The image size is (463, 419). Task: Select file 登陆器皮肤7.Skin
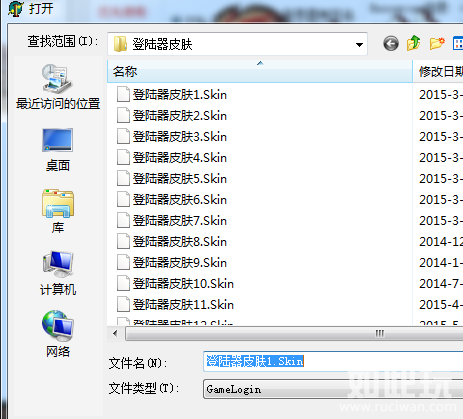pyautogui.click(x=180, y=220)
